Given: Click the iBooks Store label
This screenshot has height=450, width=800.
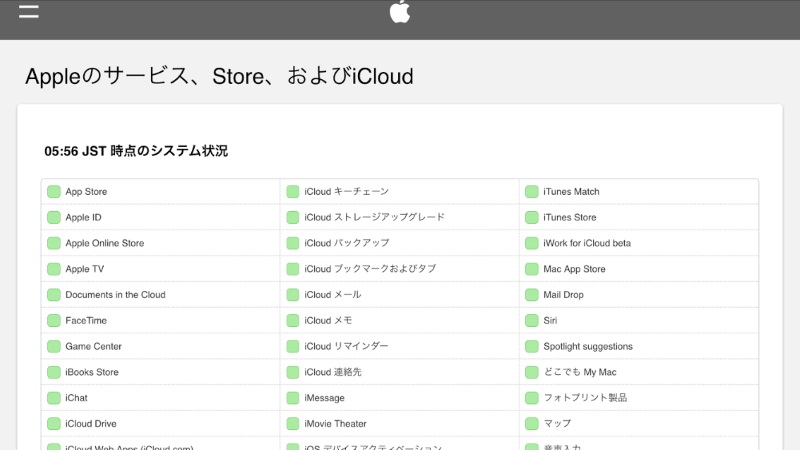Looking at the screenshot, I should 92,372.
